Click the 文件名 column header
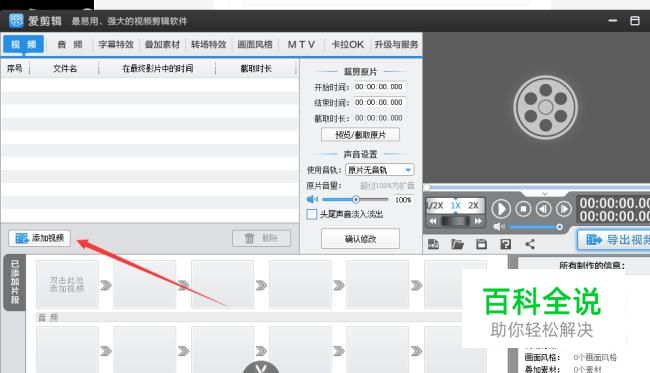This screenshot has height=373, width=650. (65, 68)
